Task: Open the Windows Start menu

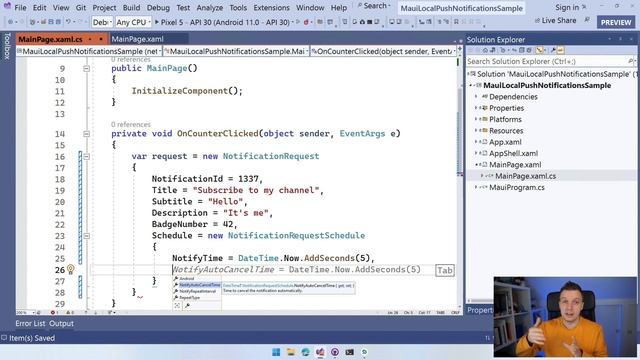Action: [276, 352]
